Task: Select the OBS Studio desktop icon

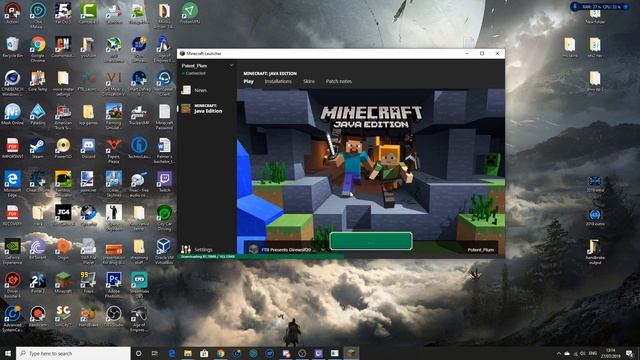Action: 113,317
